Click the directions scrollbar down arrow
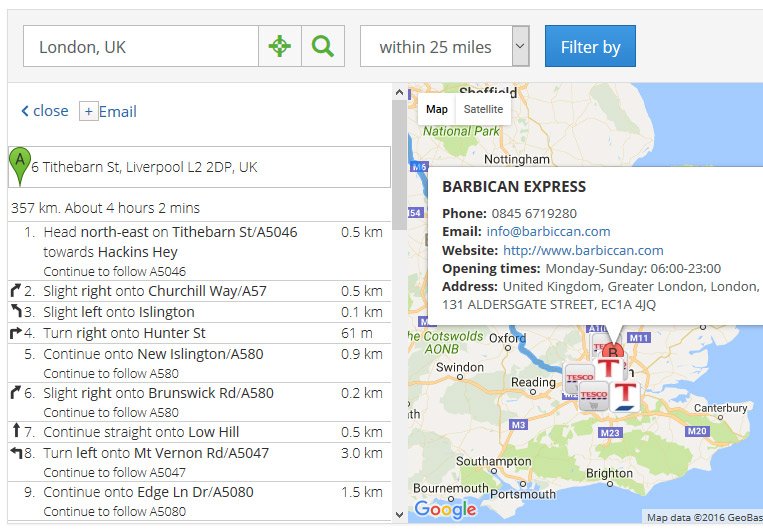 (x=400, y=514)
